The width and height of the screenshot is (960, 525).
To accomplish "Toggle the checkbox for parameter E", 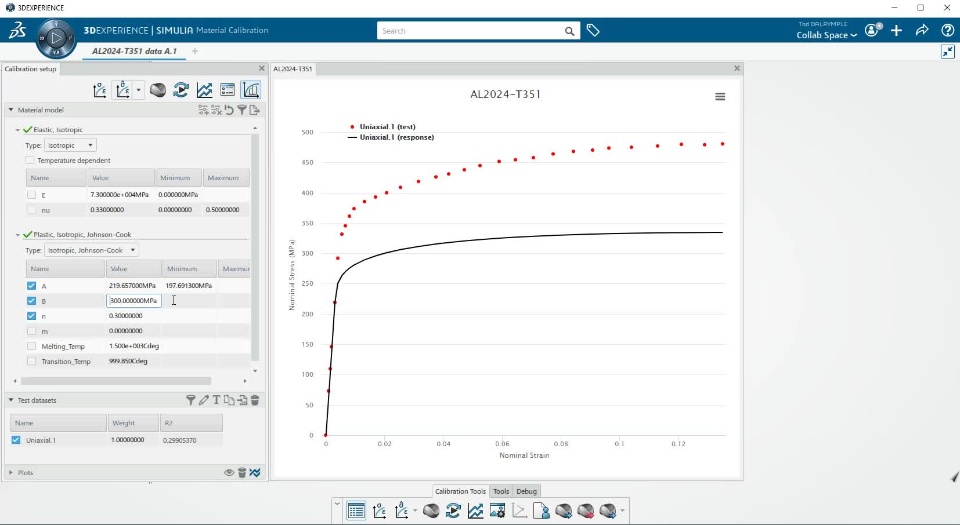I will point(31,195).
